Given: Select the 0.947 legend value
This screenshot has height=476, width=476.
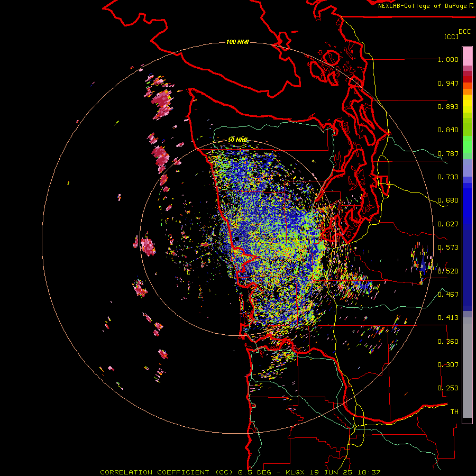Looking at the screenshot, I should pyautogui.click(x=448, y=83).
